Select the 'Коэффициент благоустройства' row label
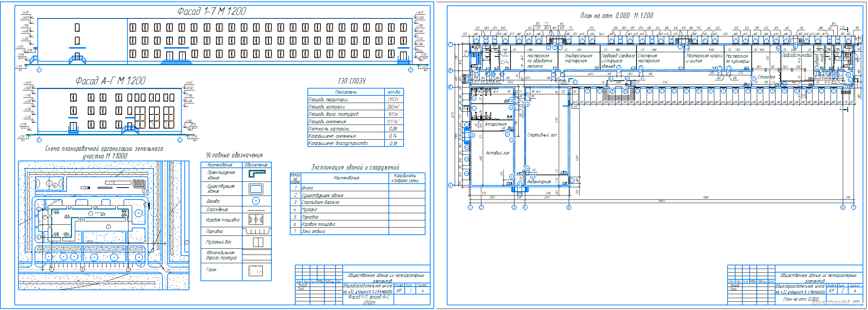The width and height of the screenshot is (868, 310). click(x=338, y=143)
